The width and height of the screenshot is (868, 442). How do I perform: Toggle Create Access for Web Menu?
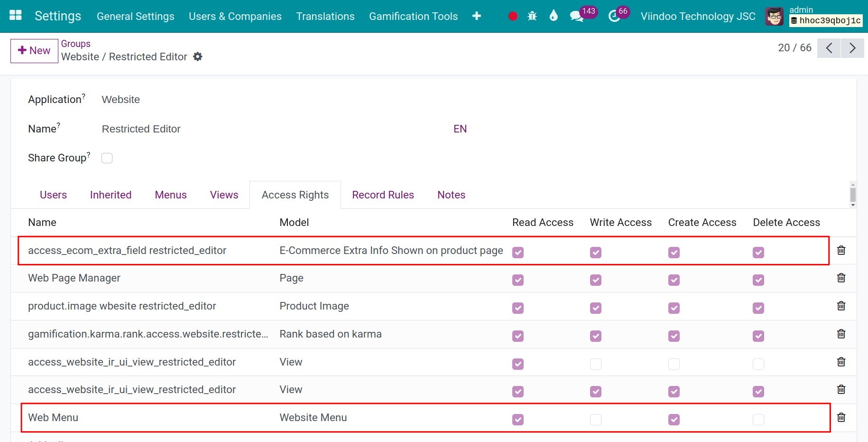(x=674, y=420)
